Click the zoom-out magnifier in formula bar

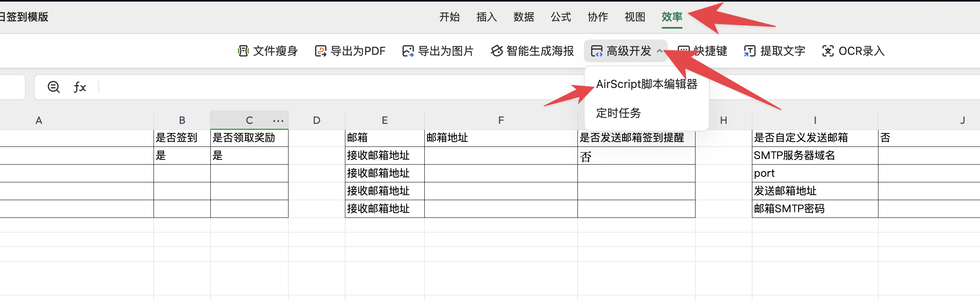coord(54,87)
